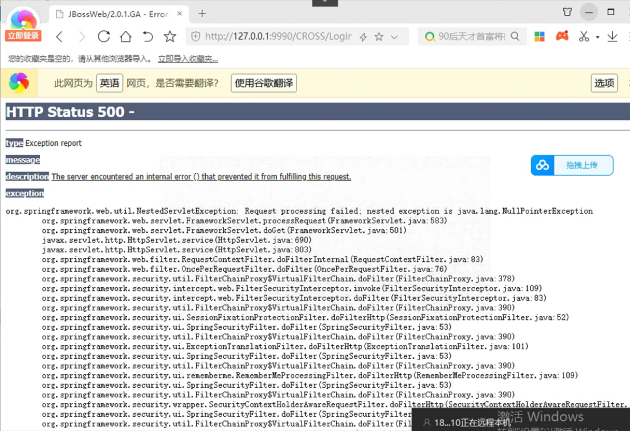Image resolution: width=630 pixels, height=432 pixels.
Task: Click the 90后天才首富 search field
Action: coord(472,37)
